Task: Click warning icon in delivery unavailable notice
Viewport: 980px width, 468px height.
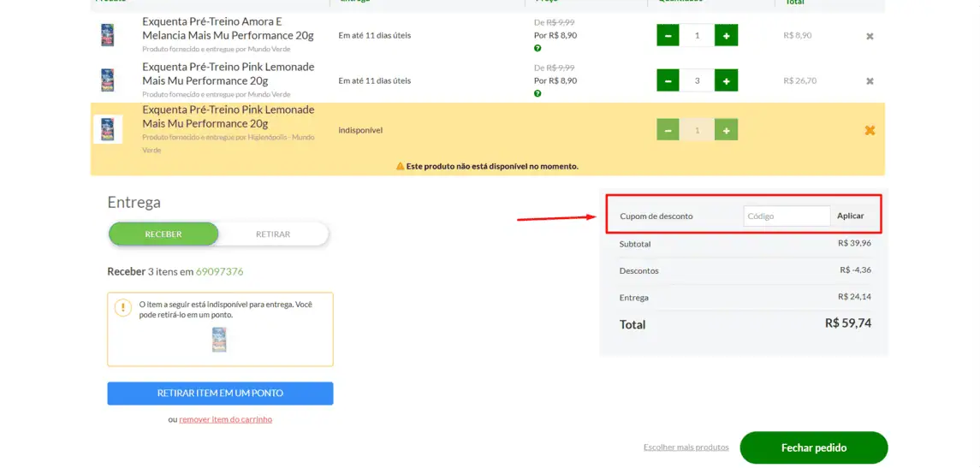Action: (x=123, y=307)
